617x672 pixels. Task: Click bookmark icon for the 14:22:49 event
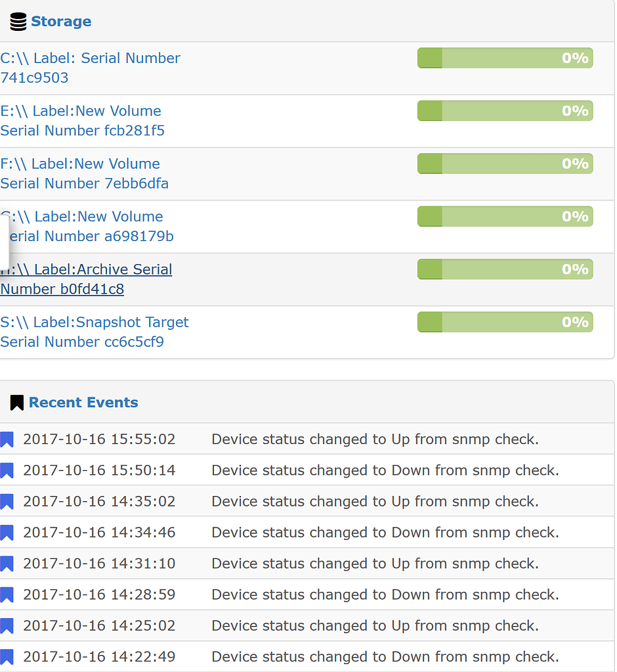click(x=7, y=657)
